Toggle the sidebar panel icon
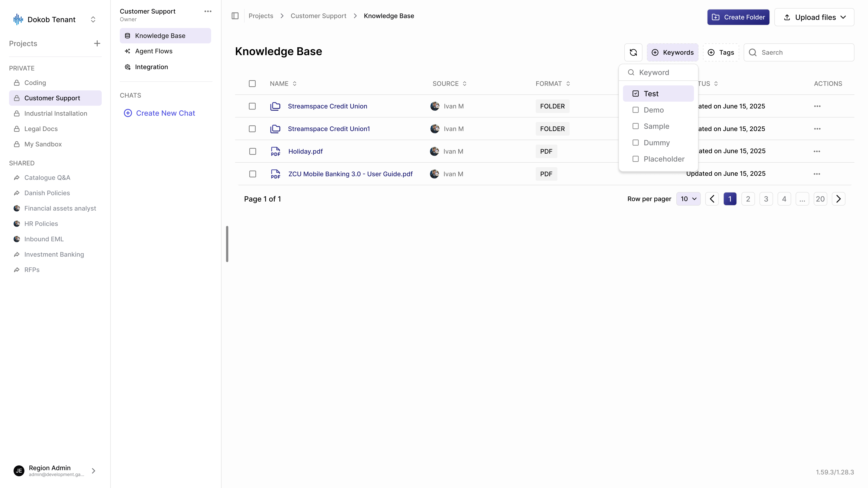Viewport: 868px width, 488px height. pos(235,16)
